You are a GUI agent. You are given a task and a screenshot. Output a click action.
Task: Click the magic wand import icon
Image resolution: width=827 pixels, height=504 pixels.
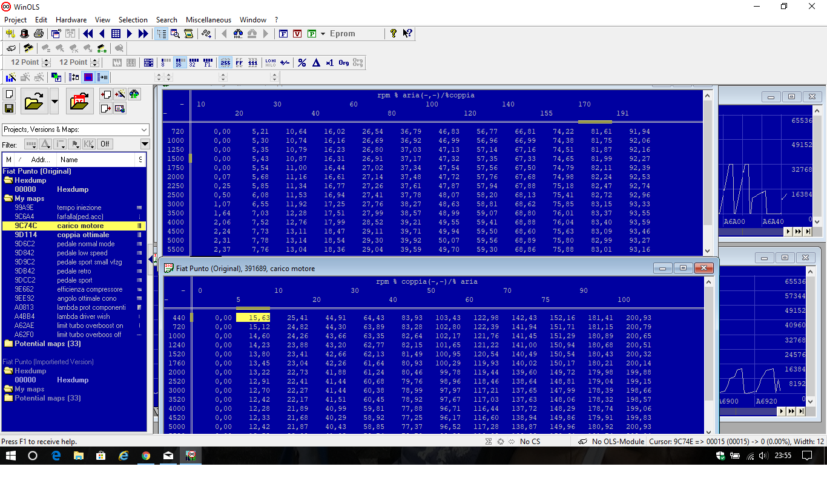pyautogui.click(x=120, y=94)
